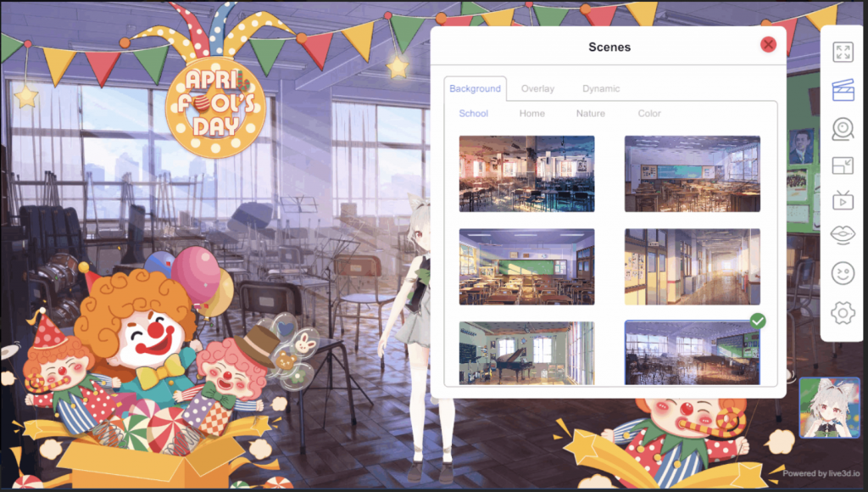Image resolution: width=868 pixels, height=492 pixels.
Task: Switch to the Dynamic tab
Action: [x=601, y=89]
